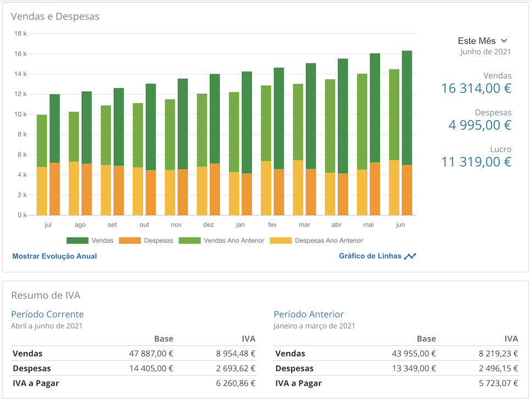Click the 11 319,00 € Lucro value
Screen dimensions: 532x402
(476, 162)
